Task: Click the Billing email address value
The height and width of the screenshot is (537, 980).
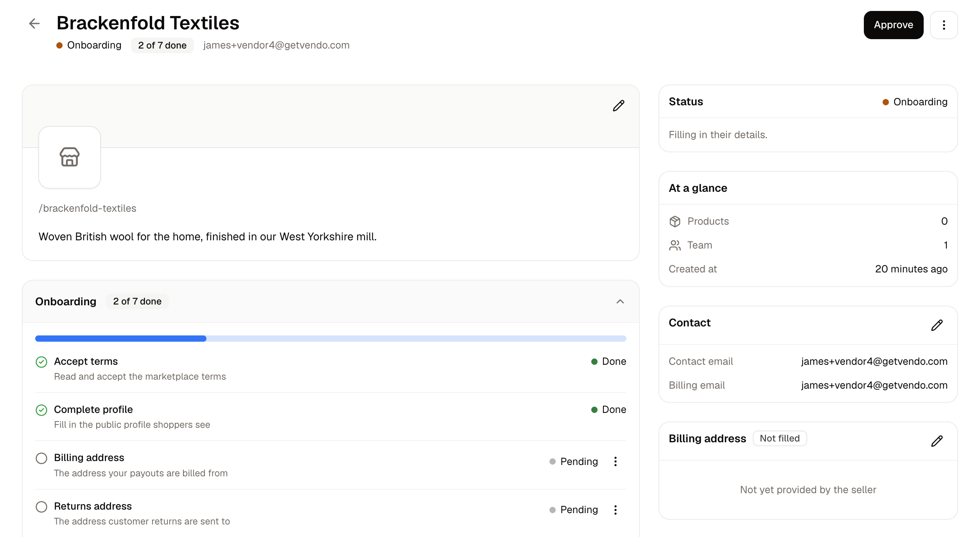Action: [874, 385]
